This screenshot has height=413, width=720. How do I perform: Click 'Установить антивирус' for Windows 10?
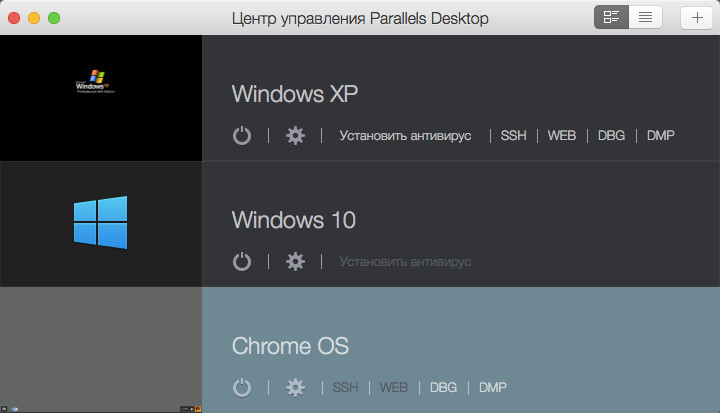point(405,262)
